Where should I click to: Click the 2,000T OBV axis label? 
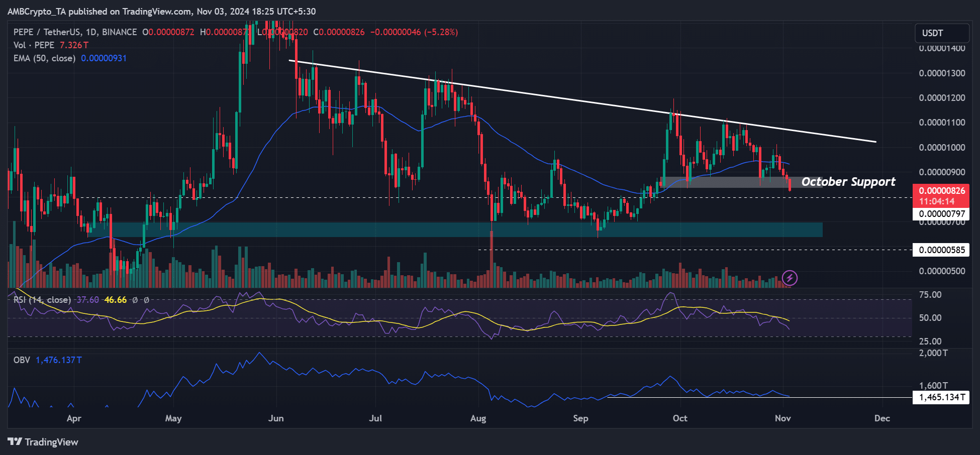coord(933,353)
